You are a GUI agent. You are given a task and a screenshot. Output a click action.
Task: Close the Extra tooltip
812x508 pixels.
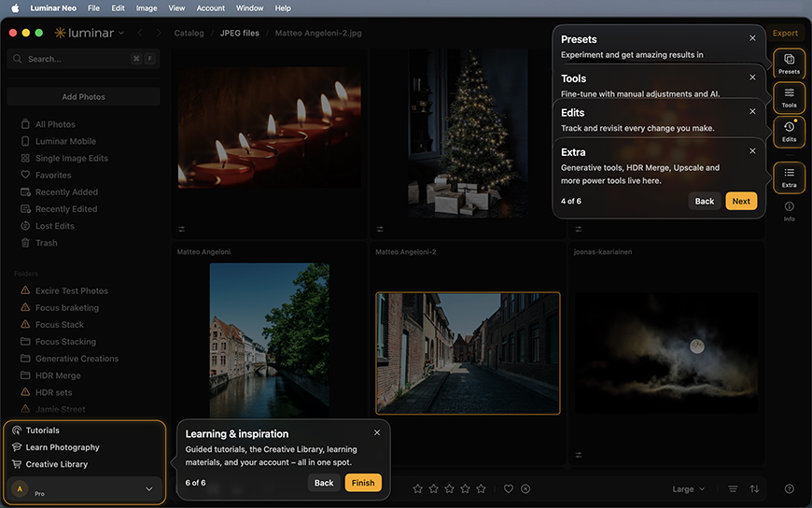pyautogui.click(x=752, y=151)
